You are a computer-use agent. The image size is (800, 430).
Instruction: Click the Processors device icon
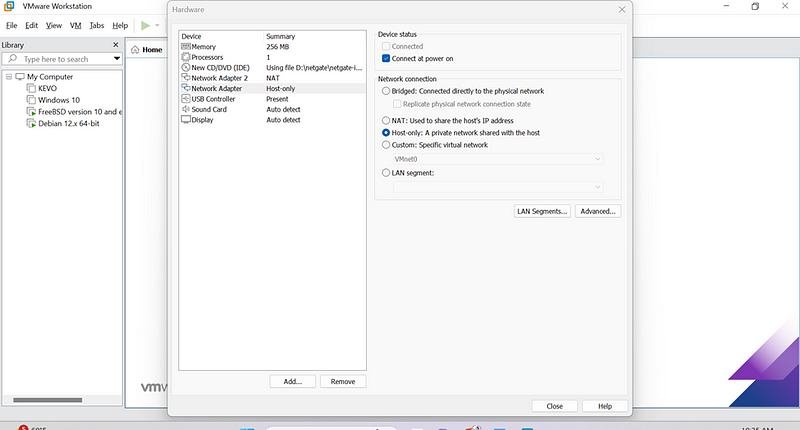tap(186, 57)
